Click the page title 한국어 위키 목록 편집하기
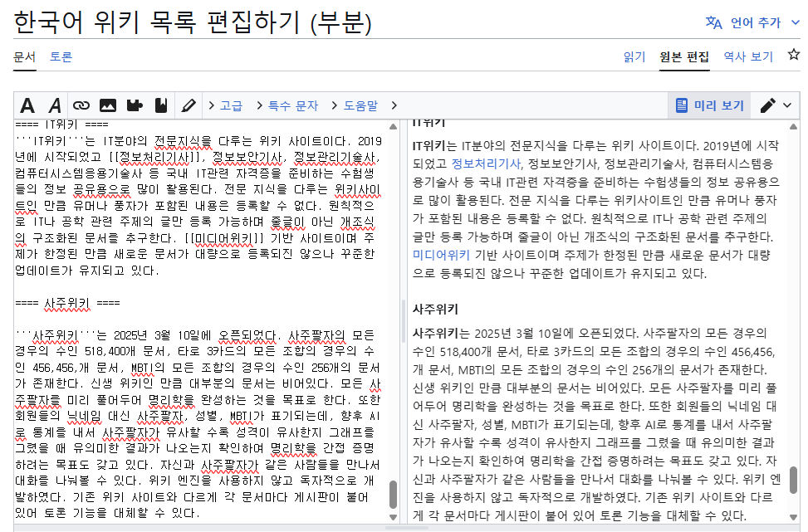The image size is (808, 532). point(192,22)
